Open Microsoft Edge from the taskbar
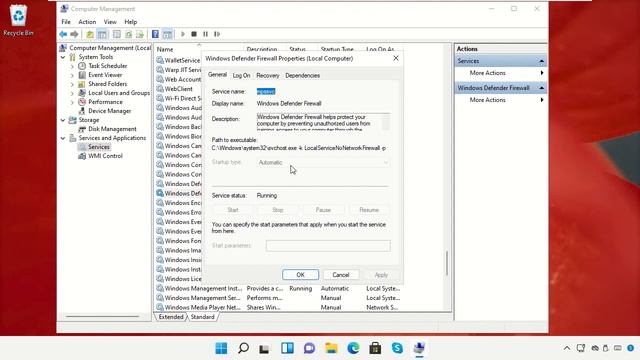This screenshot has height=360, width=640. coord(353,348)
